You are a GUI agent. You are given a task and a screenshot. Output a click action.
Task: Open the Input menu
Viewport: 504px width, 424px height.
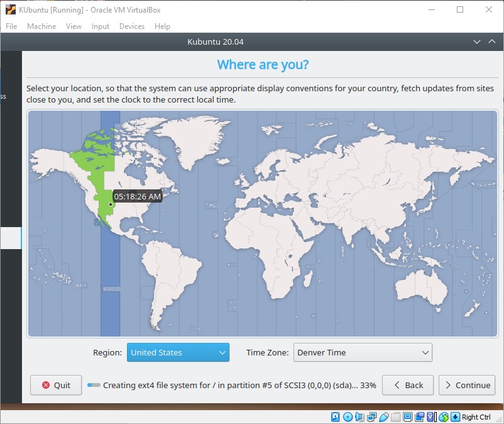101,26
